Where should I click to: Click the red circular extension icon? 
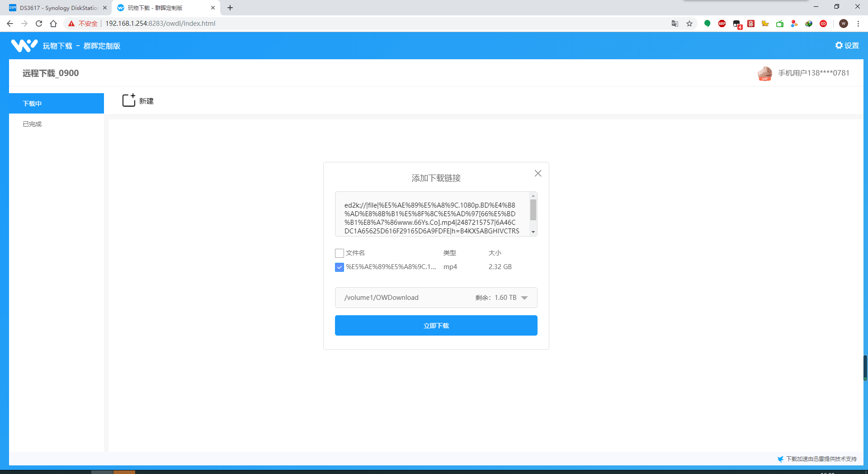coord(823,24)
